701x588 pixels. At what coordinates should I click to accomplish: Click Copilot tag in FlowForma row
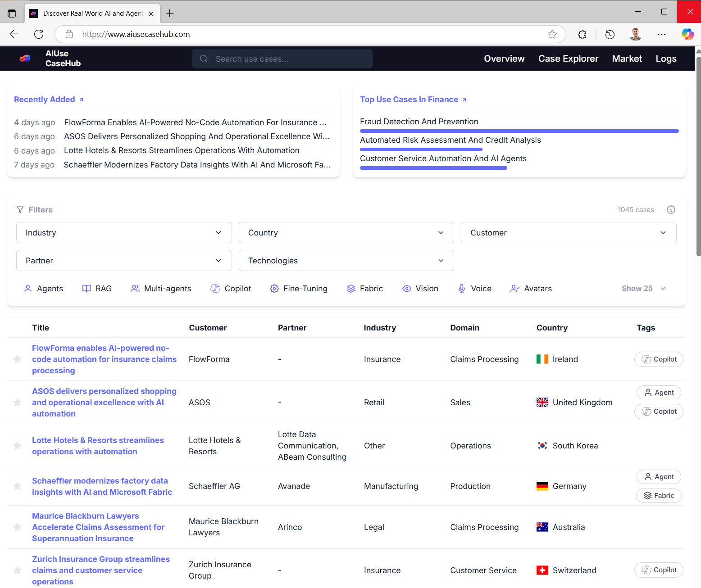pyautogui.click(x=659, y=359)
